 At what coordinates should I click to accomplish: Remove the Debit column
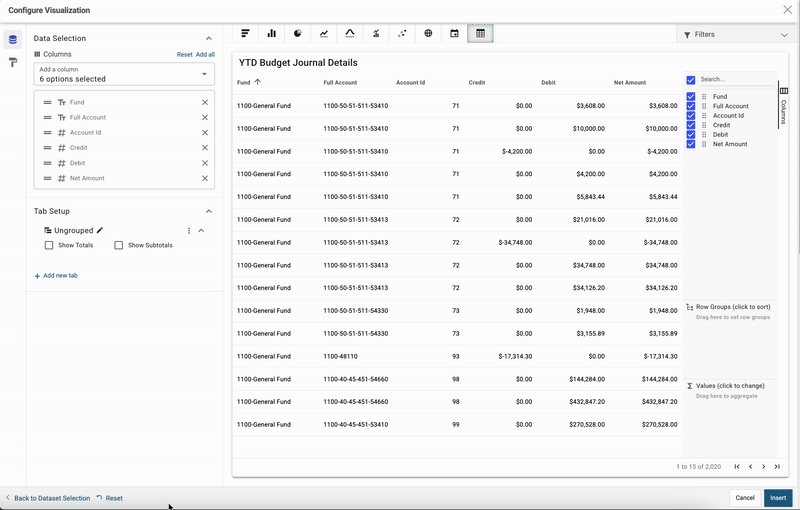coord(205,163)
